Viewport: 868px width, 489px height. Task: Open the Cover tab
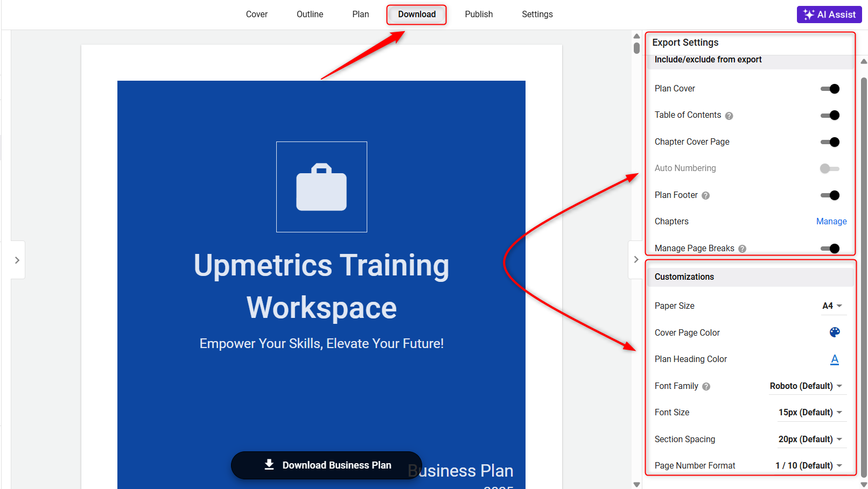point(256,15)
